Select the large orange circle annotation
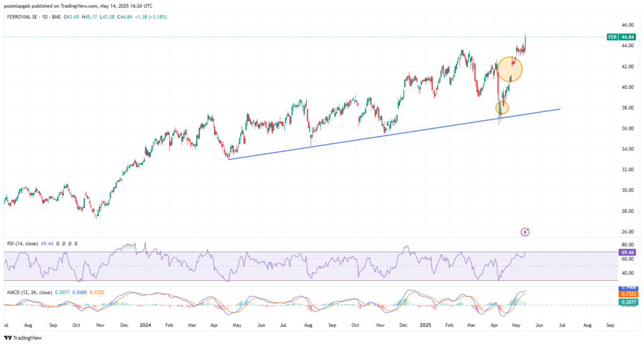The height and width of the screenshot is (345, 644). (509, 68)
